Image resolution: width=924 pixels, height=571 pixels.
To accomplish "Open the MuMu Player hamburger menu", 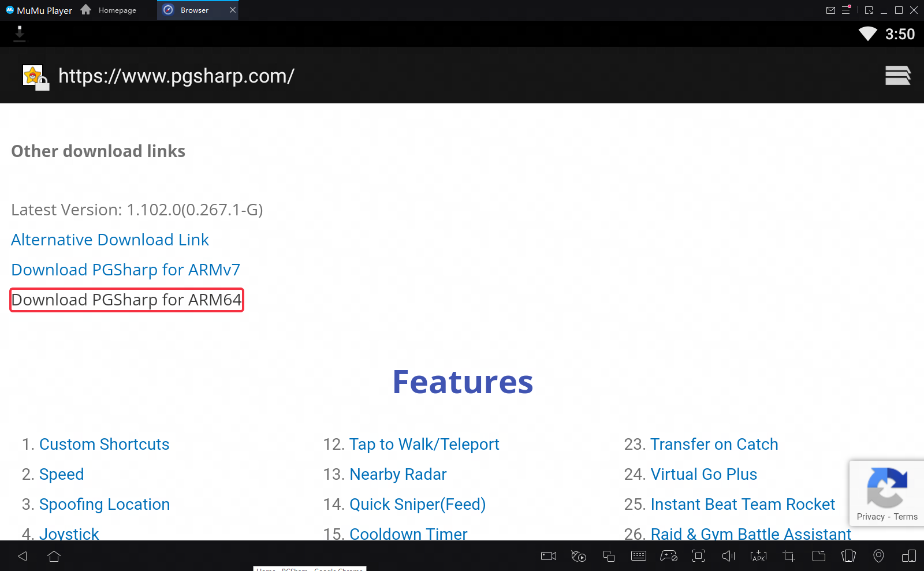I will coord(846,10).
